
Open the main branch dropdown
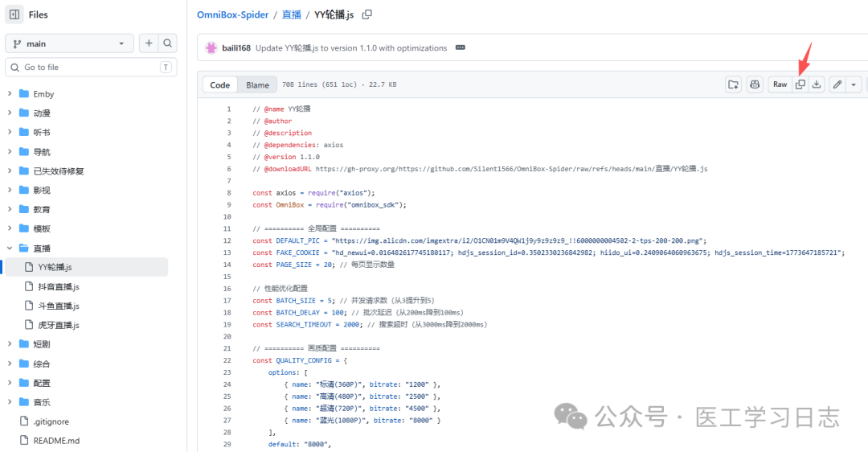coord(69,43)
